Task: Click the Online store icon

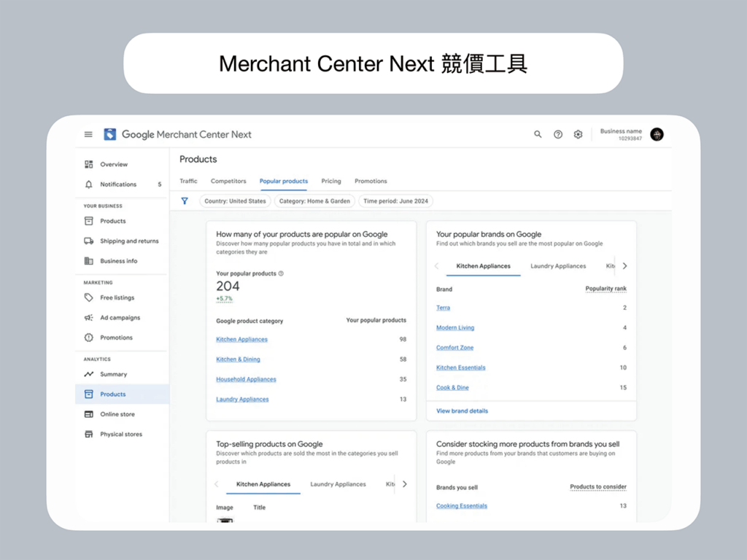Action: point(88,414)
